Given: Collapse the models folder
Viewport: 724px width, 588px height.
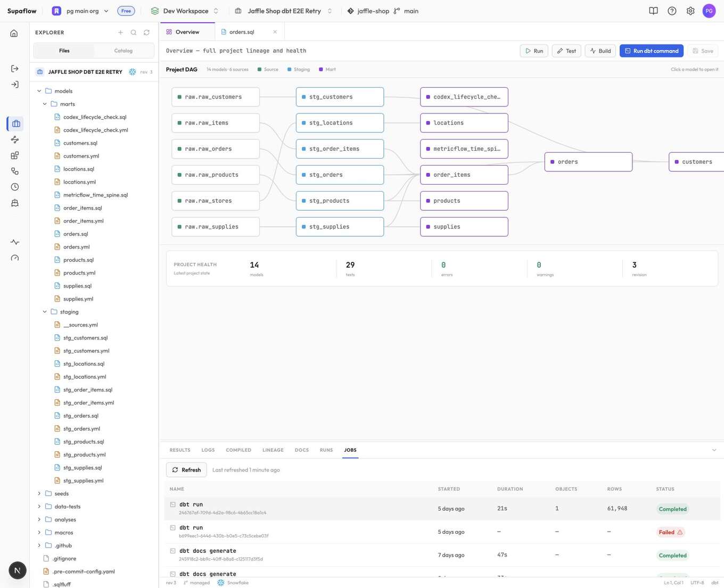Looking at the screenshot, I should (39, 91).
